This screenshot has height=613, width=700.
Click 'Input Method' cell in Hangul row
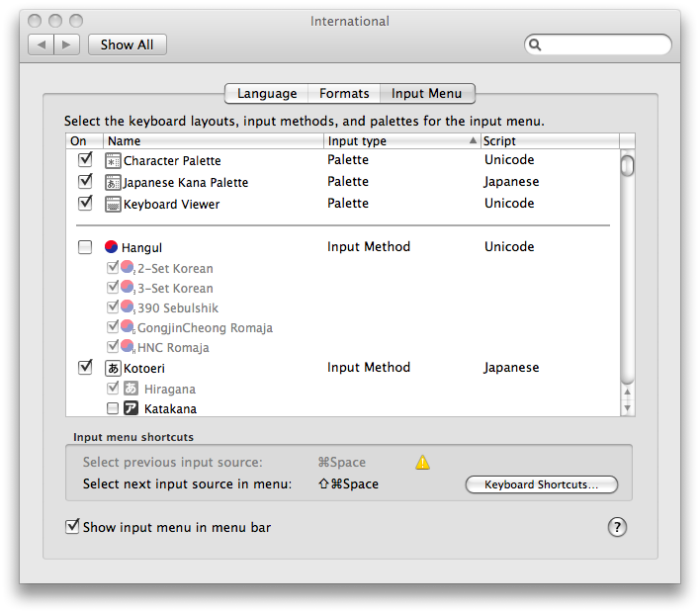coord(369,246)
